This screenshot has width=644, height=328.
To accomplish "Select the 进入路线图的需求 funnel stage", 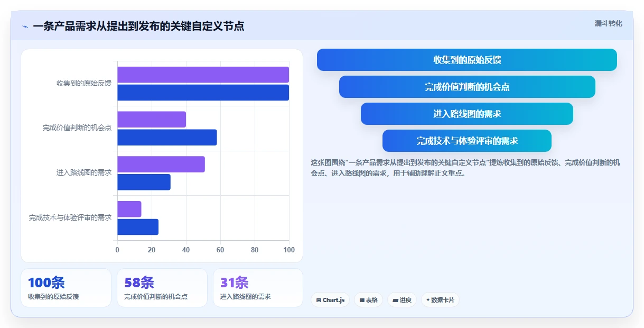I will click(467, 114).
